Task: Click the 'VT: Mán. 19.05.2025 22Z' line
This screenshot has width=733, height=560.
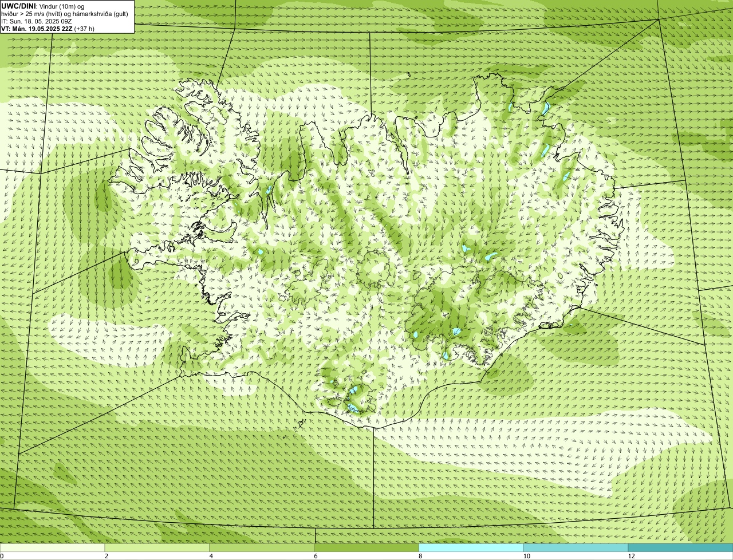Action: click(48, 28)
